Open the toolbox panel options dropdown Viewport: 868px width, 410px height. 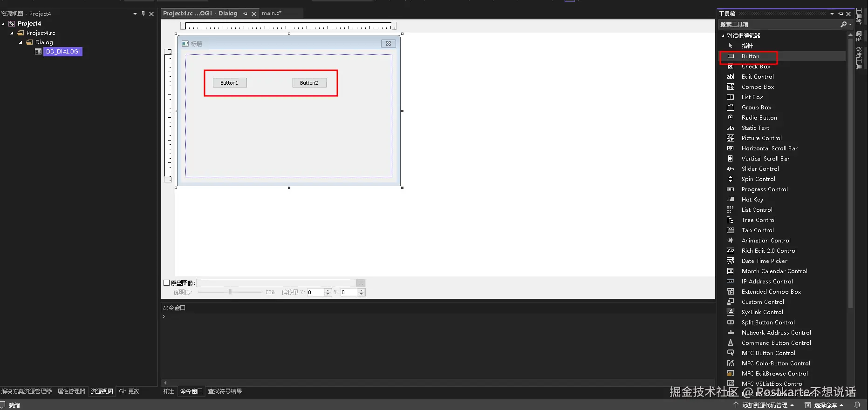point(832,14)
